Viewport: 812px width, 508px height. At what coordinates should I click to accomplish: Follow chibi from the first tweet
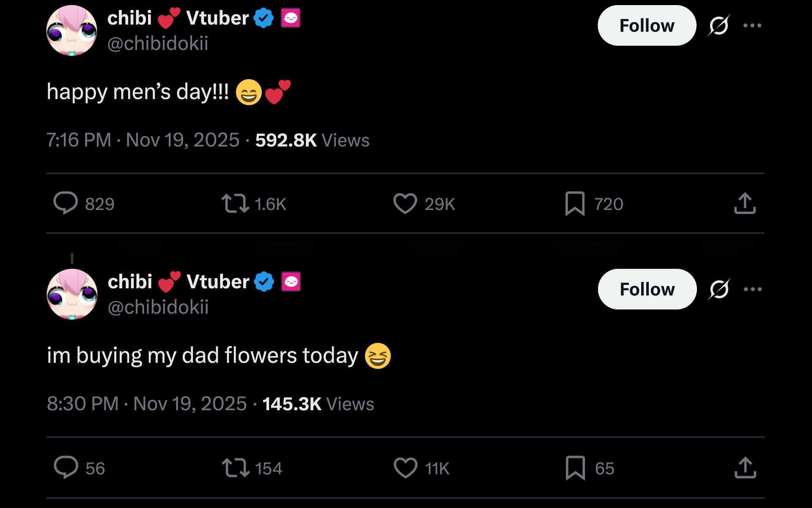pyautogui.click(x=647, y=25)
